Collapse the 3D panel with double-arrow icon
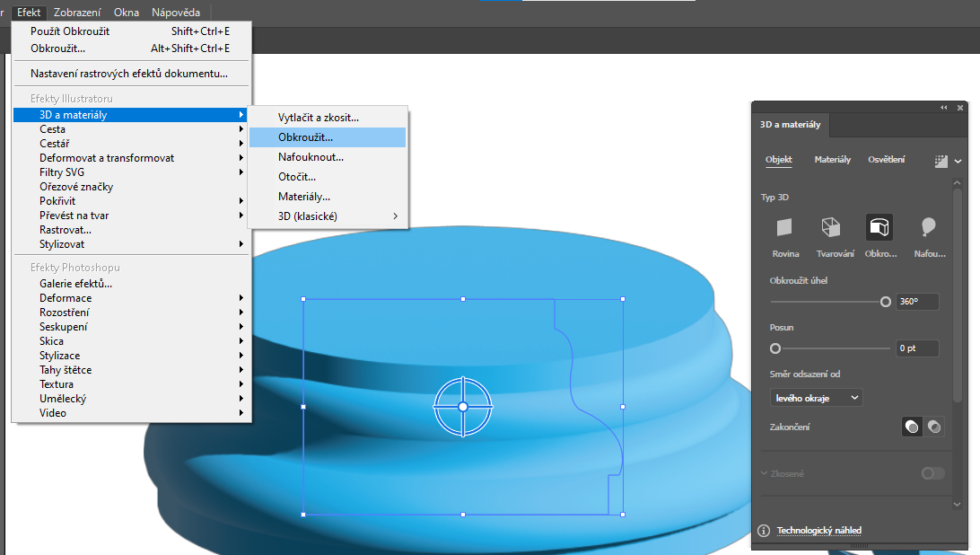 [x=944, y=107]
